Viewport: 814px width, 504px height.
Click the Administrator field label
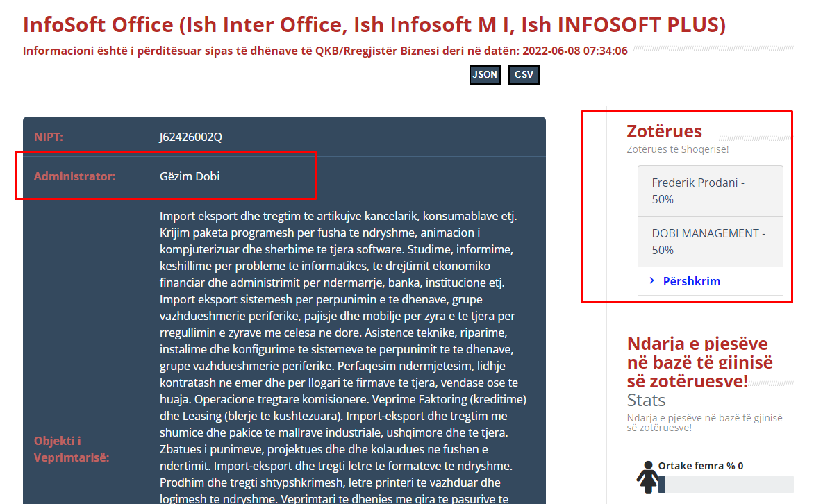tap(75, 176)
